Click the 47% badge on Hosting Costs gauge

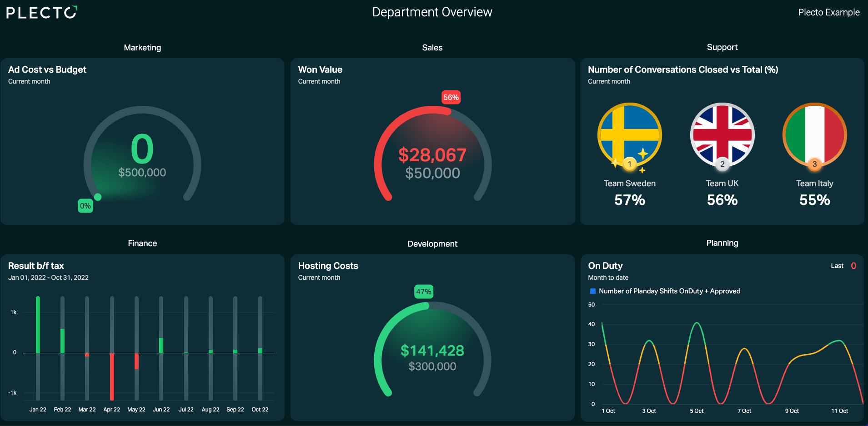point(424,292)
